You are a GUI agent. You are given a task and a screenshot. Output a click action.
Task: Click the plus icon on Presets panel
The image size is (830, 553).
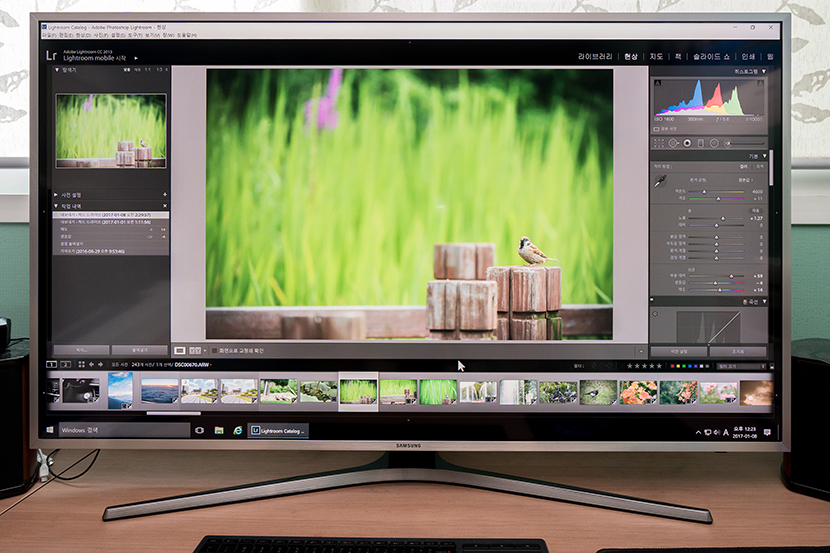(x=163, y=194)
